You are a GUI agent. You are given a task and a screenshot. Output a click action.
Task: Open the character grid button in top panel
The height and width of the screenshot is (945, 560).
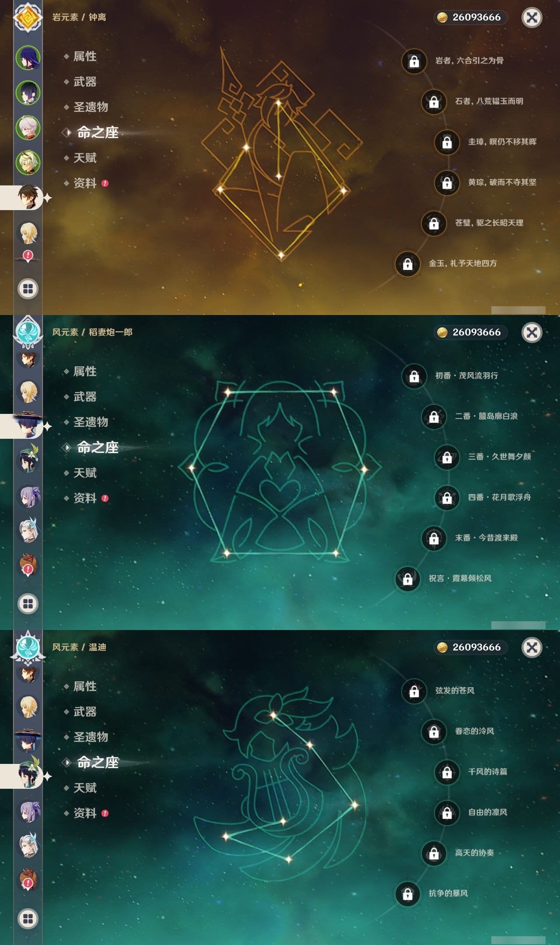[28, 289]
